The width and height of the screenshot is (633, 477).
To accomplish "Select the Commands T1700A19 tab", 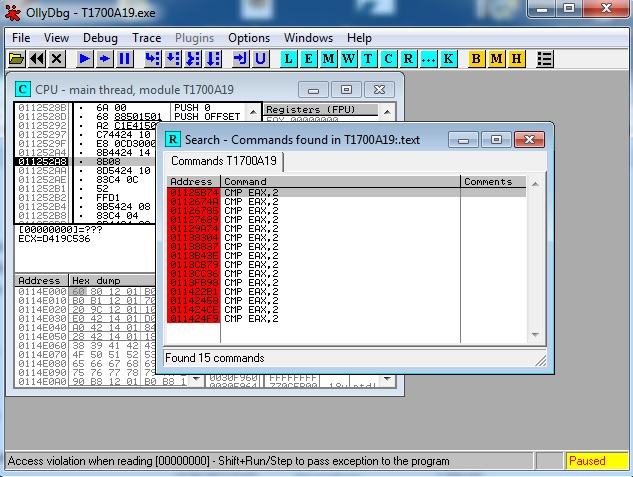I will pyautogui.click(x=224, y=161).
